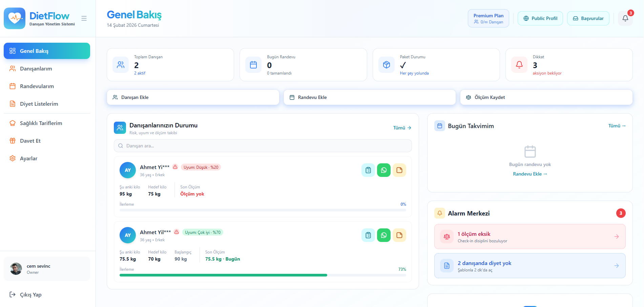The image size is (644, 307).
Task: Open clipboard icon for second Ahmet Yil*** client
Action: 368,235
